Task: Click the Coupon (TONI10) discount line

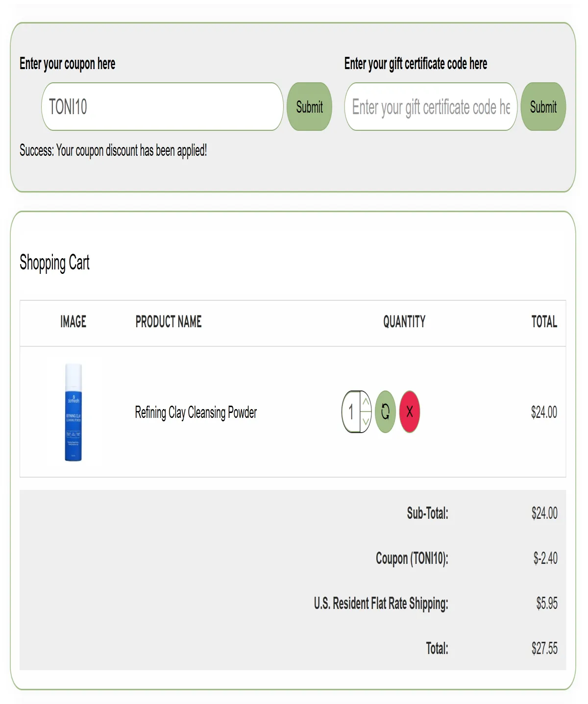Action: click(412, 558)
